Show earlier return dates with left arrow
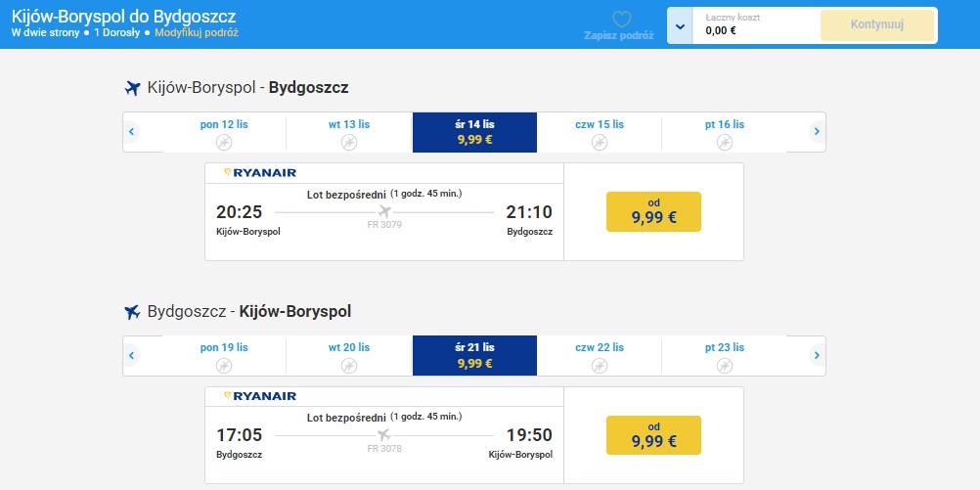Viewport: 980px width, 490px height. [131, 355]
